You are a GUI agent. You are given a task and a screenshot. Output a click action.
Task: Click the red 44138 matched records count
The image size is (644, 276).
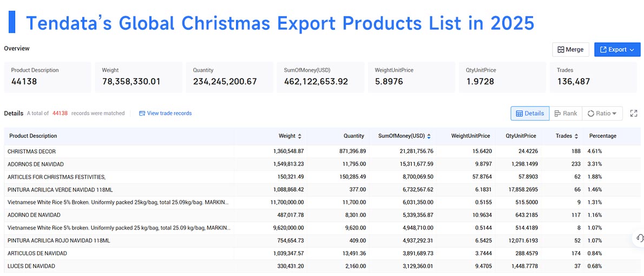pos(60,113)
